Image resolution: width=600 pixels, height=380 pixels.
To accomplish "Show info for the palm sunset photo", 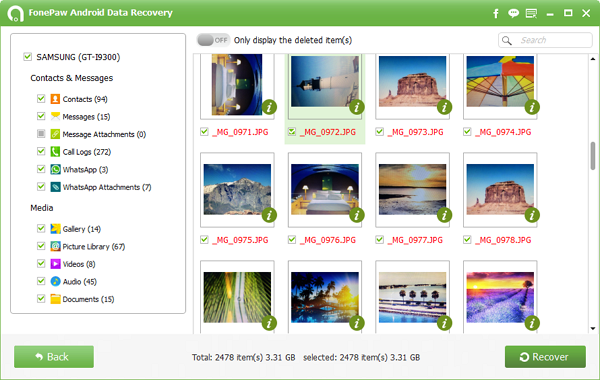I will (357, 323).
